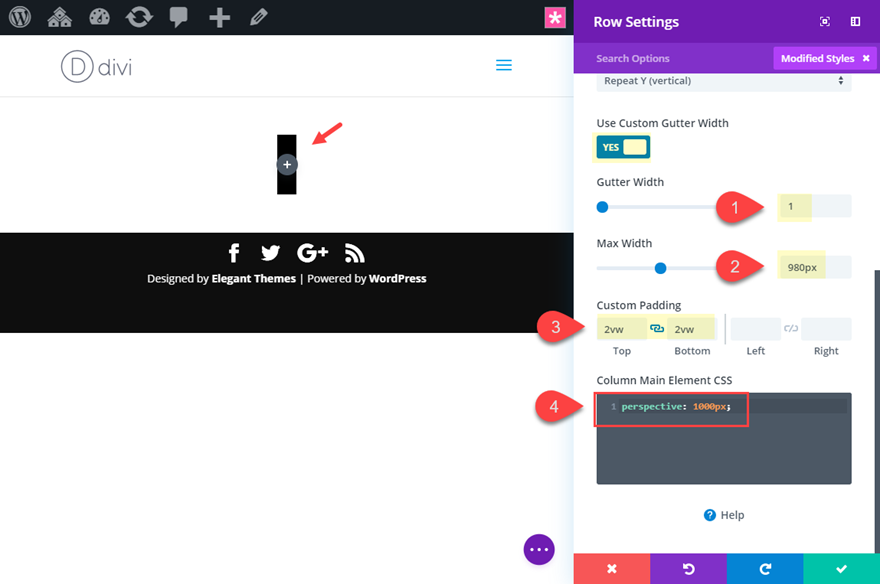Click the Max Width slider handle
This screenshot has height=584, width=880.
pos(661,268)
